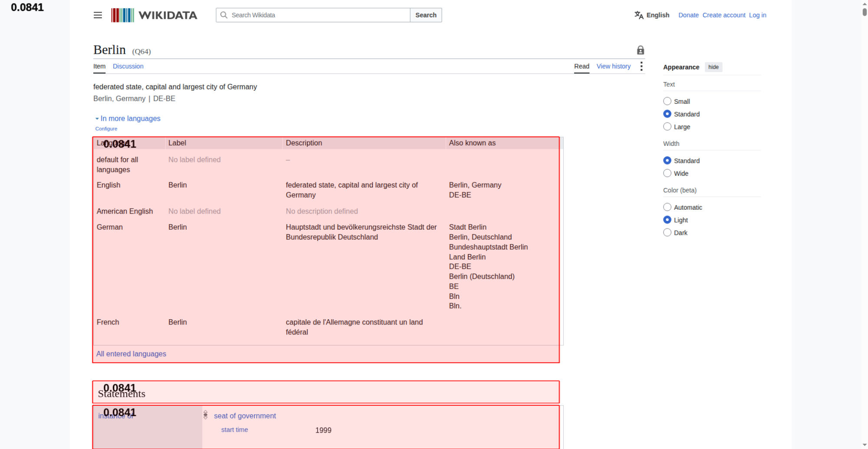Click rank selector icon beside seat of government

pyautogui.click(x=205, y=415)
